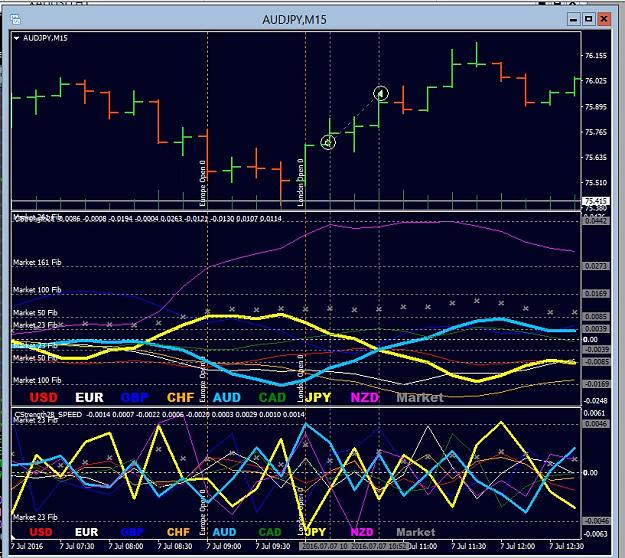This screenshot has width=625, height=558.
Task: Click the 76.025 price scale value
Action: (596, 81)
